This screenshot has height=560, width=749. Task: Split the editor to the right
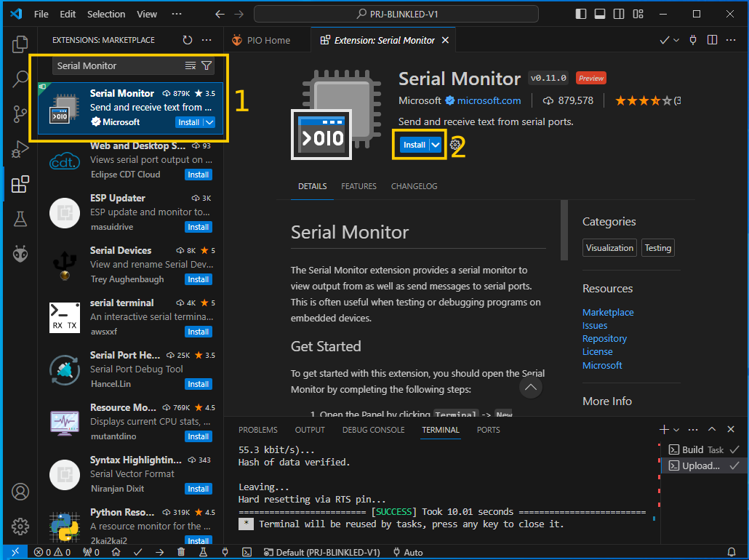[712, 40]
